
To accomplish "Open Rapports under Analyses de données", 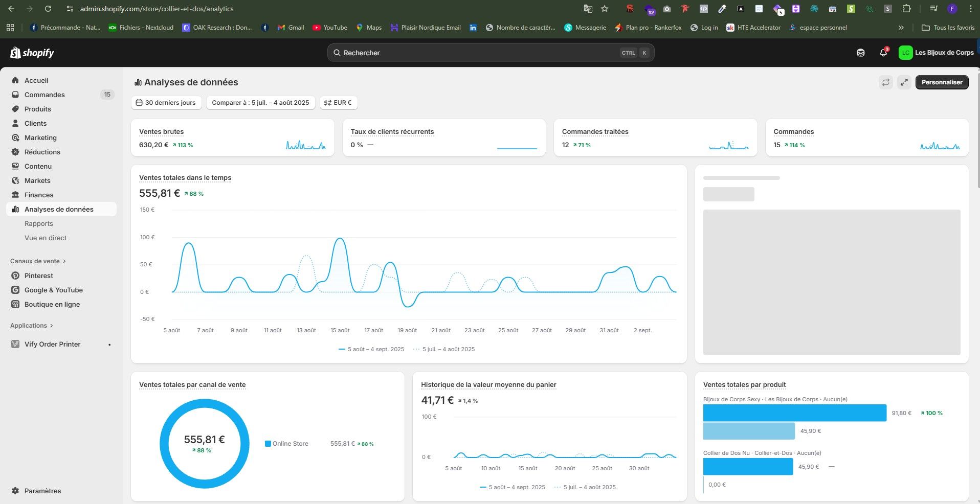I will [x=39, y=223].
